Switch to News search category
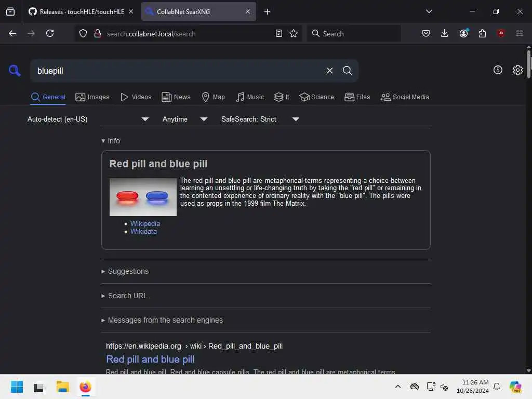Viewport: 532px width, 399px height. [x=176, y=97]
